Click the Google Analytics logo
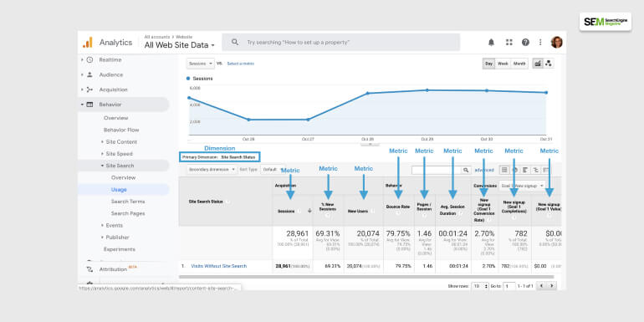This screenshot has height=322, width=644. [x=88, y=43]
